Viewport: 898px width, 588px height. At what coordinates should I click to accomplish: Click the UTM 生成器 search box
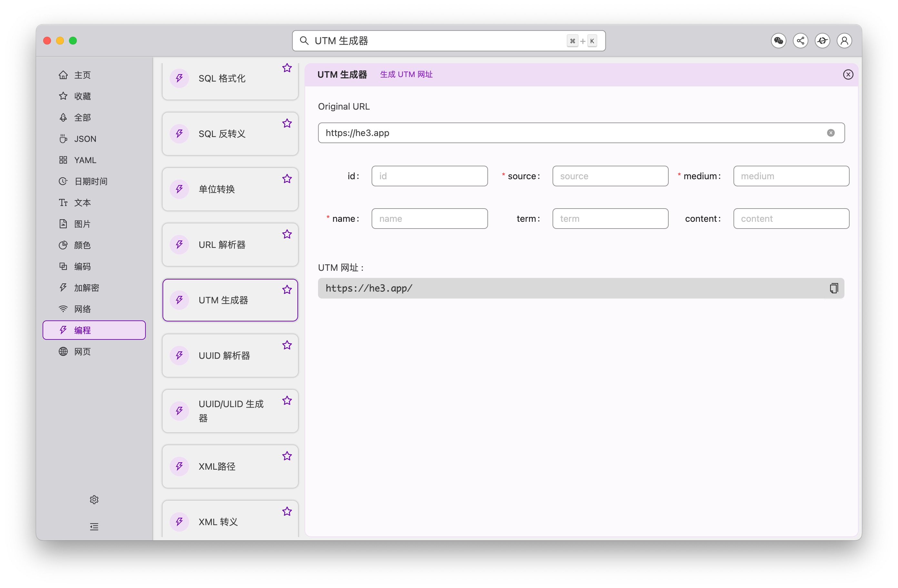[x=449, y=41]
